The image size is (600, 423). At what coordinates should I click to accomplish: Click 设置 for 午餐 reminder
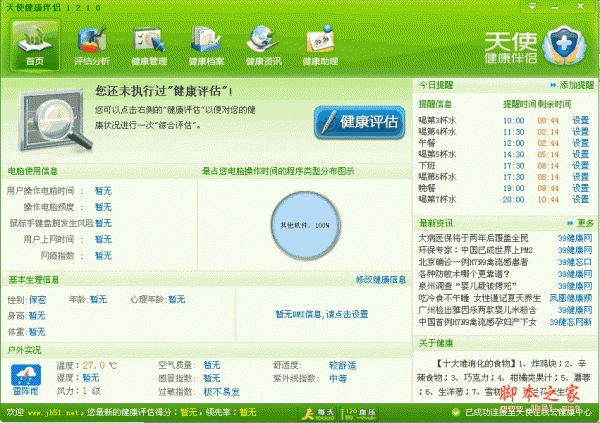pyautogui.click(x=580, y=143)
